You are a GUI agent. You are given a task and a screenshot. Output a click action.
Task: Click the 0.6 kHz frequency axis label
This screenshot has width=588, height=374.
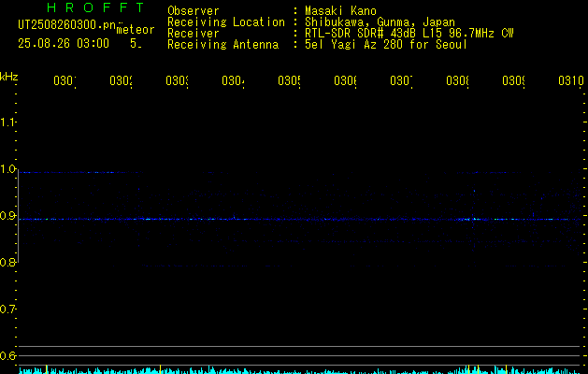pyautogui.click(x=7, y=355)
